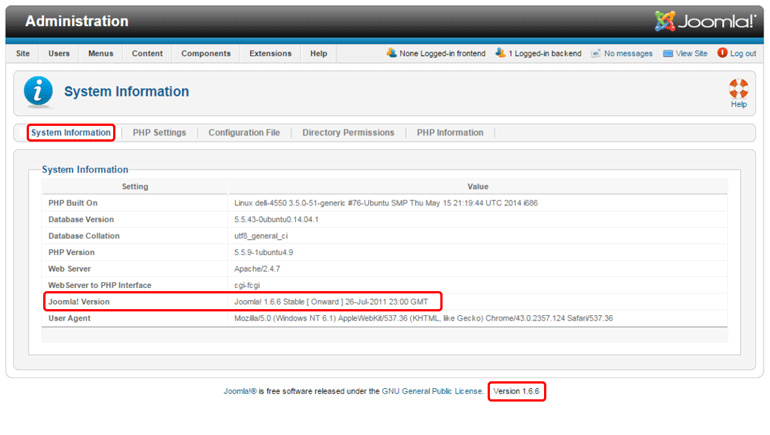The height and width of the screenshot is (435, 770).
Task: Open the Components menu
Action: click(206, 53)
